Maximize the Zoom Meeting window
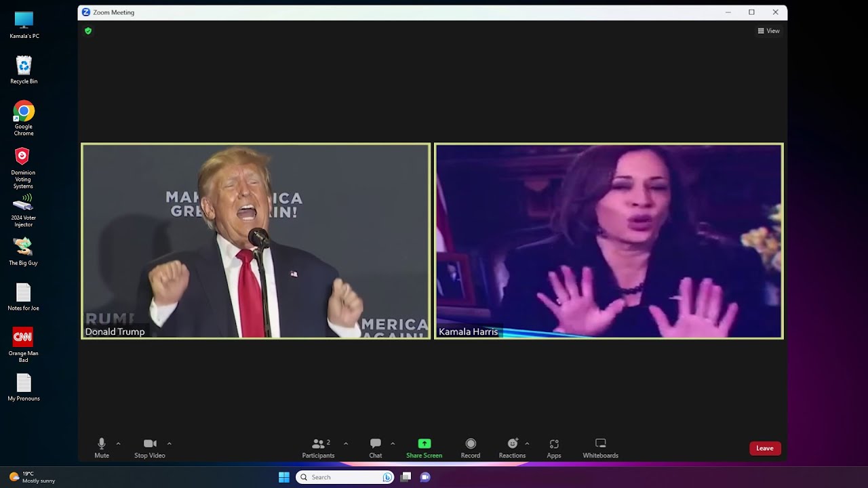 click(751, 12)
